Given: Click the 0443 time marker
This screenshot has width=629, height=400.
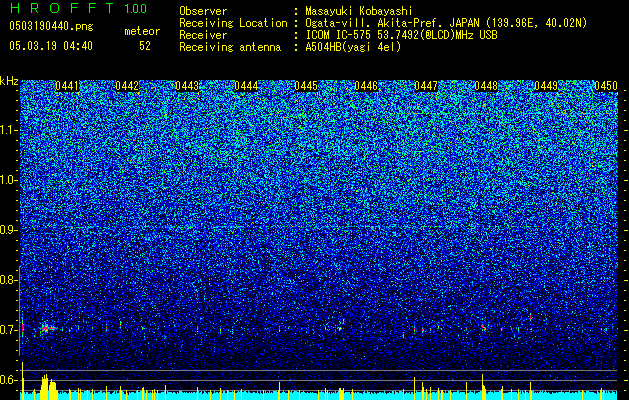Looking at the screenshot, I should [187, 86].
